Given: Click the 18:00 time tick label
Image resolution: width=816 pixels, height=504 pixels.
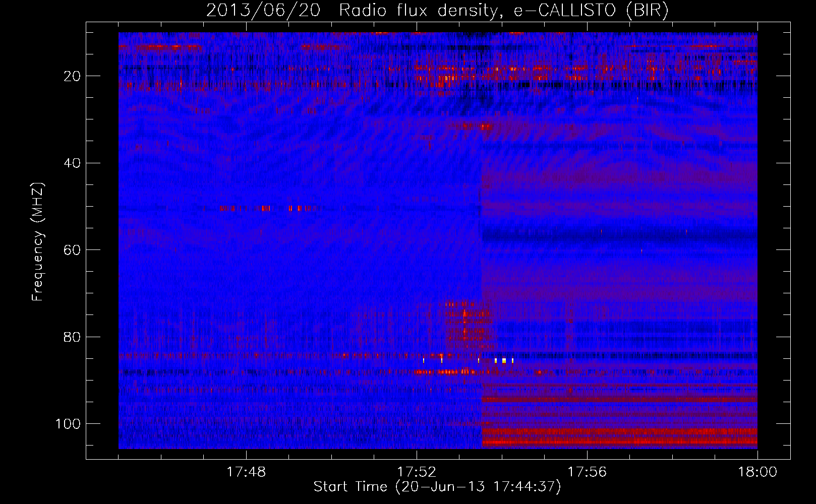Looking at the screenshot, I should tap(757, 472).
